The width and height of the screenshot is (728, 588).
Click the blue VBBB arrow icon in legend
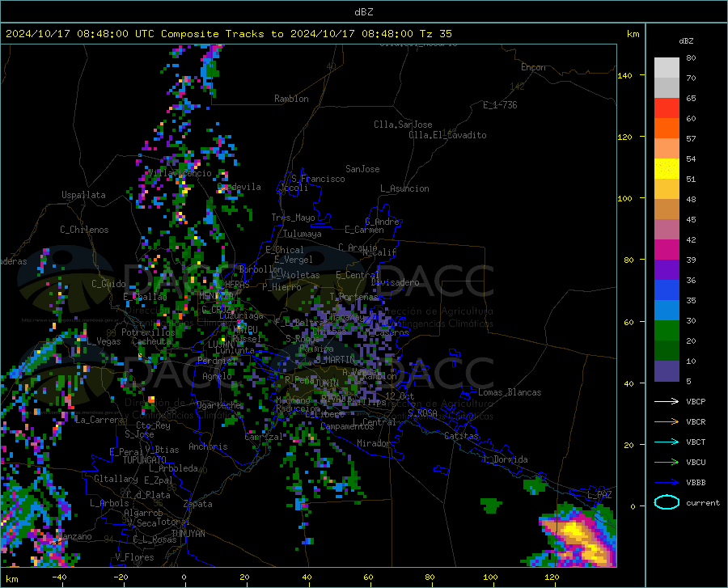coord(667,483)
